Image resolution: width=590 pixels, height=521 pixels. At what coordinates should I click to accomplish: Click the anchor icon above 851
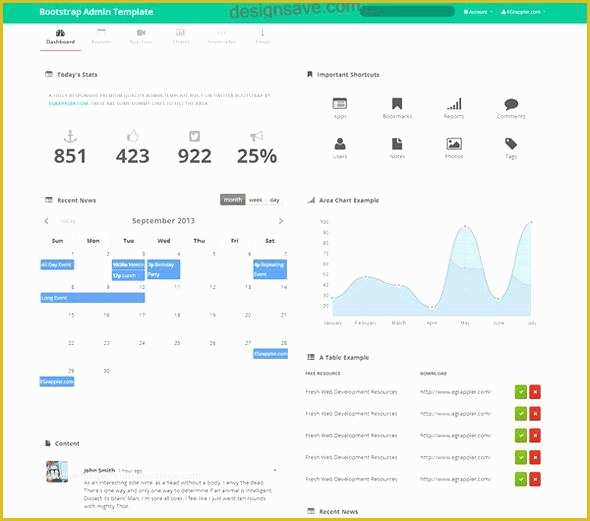pyautogui.click(x=70, y=136)
